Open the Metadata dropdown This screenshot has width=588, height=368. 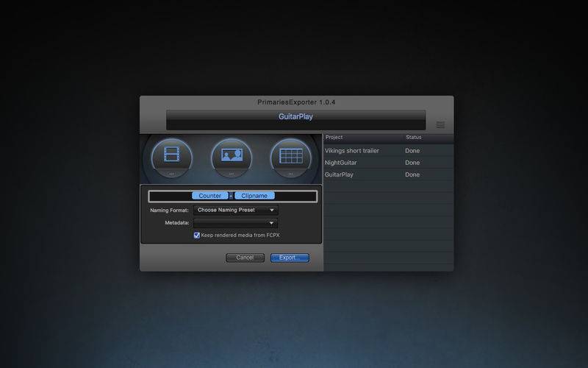236,223
